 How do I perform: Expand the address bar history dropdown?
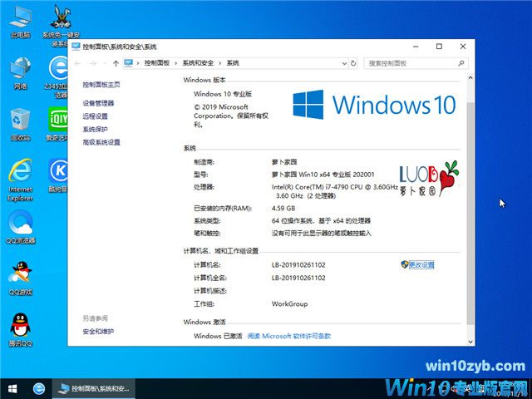point(344,63)
